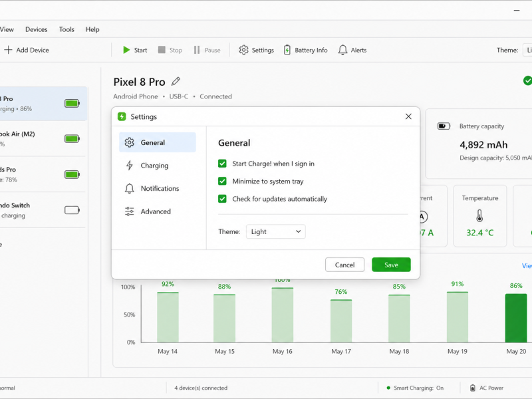Click '32.4 °C' temperature value

479,233
